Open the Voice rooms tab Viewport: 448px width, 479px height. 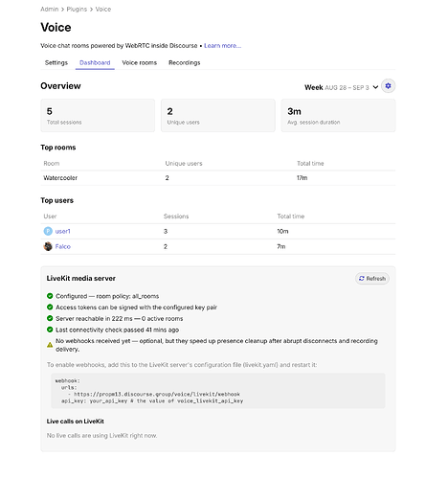(x=140, y=62)
